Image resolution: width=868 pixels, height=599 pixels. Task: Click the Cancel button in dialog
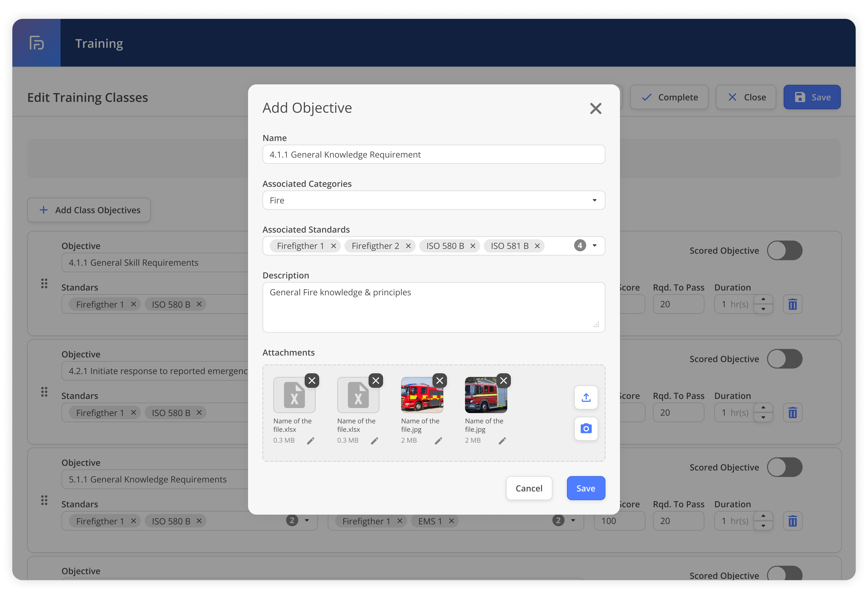click(x=529, y=488)
